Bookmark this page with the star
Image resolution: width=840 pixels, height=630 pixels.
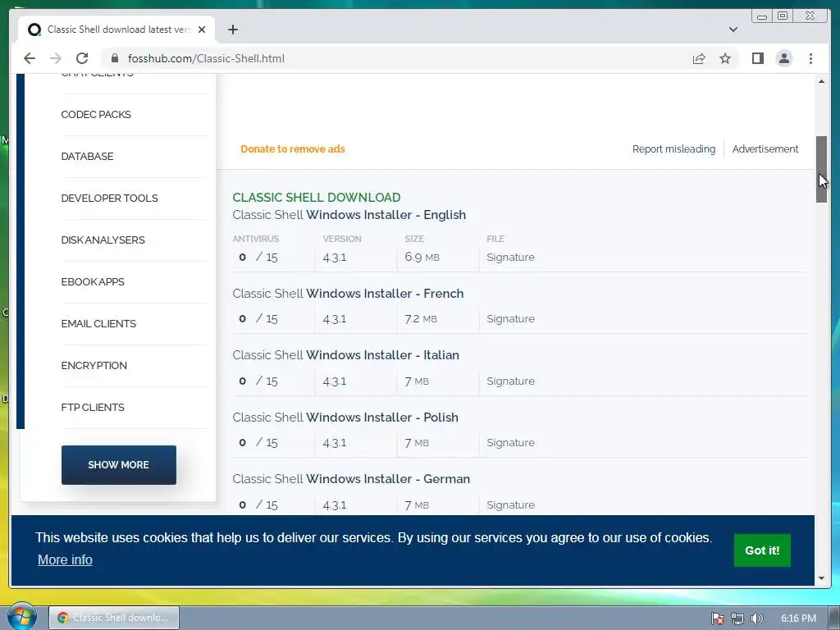coord(725,58)
